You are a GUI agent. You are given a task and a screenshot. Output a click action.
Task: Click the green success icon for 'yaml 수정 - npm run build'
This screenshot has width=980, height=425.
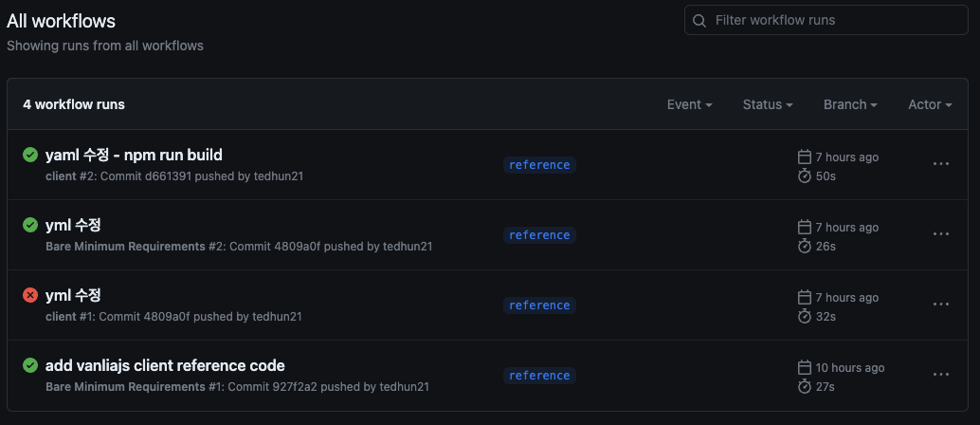tap(30, 155)
